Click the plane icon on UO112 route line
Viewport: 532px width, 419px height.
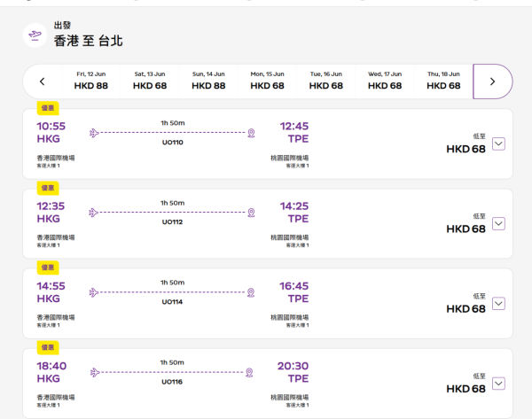click(x=94, y=213)
